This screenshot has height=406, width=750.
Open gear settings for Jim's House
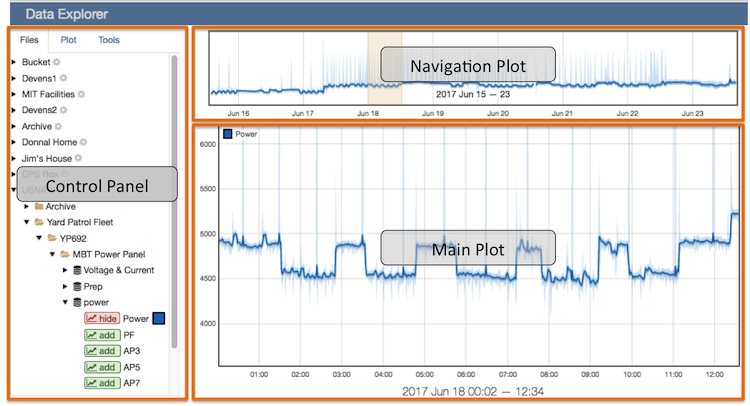point(78,158)
